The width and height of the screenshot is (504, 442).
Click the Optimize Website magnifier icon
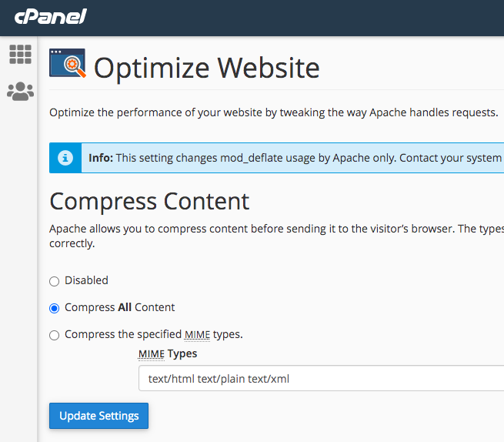[x=68, y=63]
